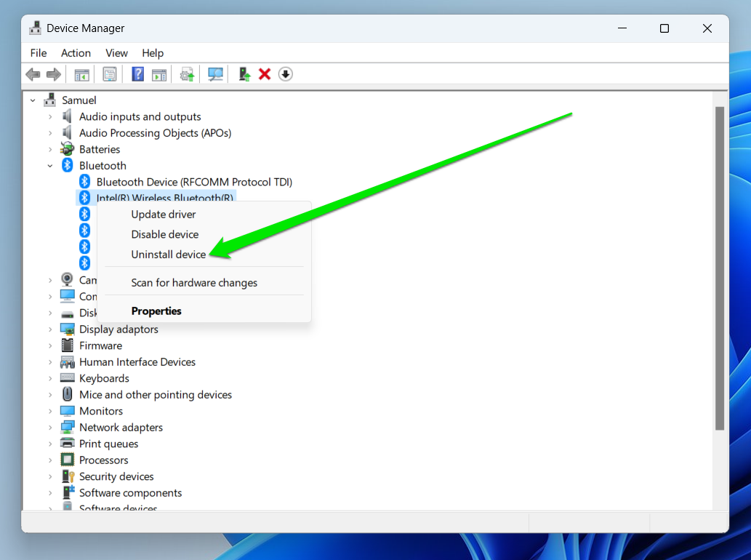Choose Uninstall device from context menu
Image resolution: width=751 pixels, height=560 pixels.
tap(168, 255)
